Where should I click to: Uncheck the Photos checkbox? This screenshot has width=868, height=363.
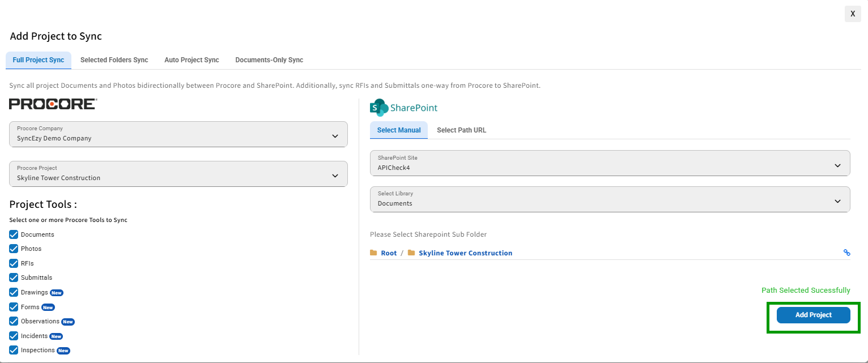pos(14,249)
